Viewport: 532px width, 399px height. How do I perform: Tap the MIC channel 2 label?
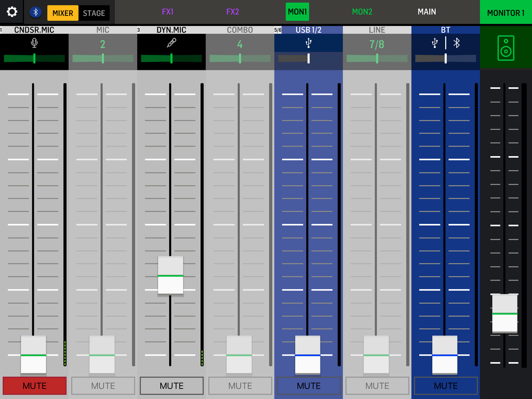click(103, 30)
